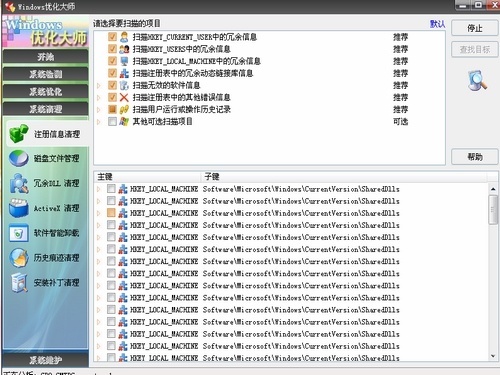Toggle checkbox for 扫描注册表中的冗余动态链接库信息
500x375 pixels.
point(112,73)
